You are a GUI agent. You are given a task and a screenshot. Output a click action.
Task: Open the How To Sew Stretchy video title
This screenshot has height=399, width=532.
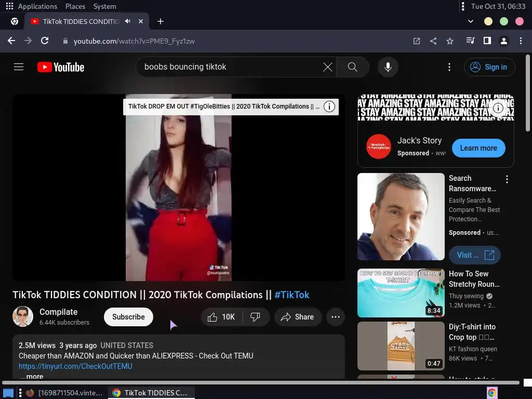474,279
